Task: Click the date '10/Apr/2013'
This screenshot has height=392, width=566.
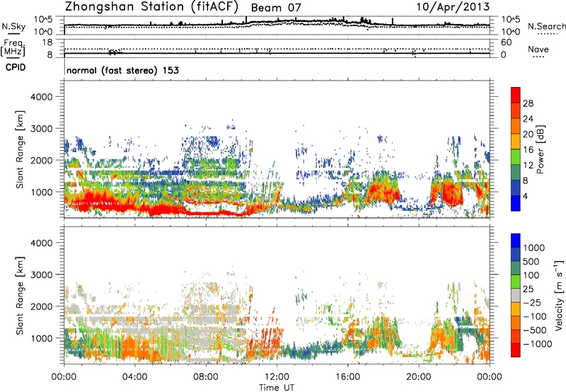Action: click(x=453, y=7)
